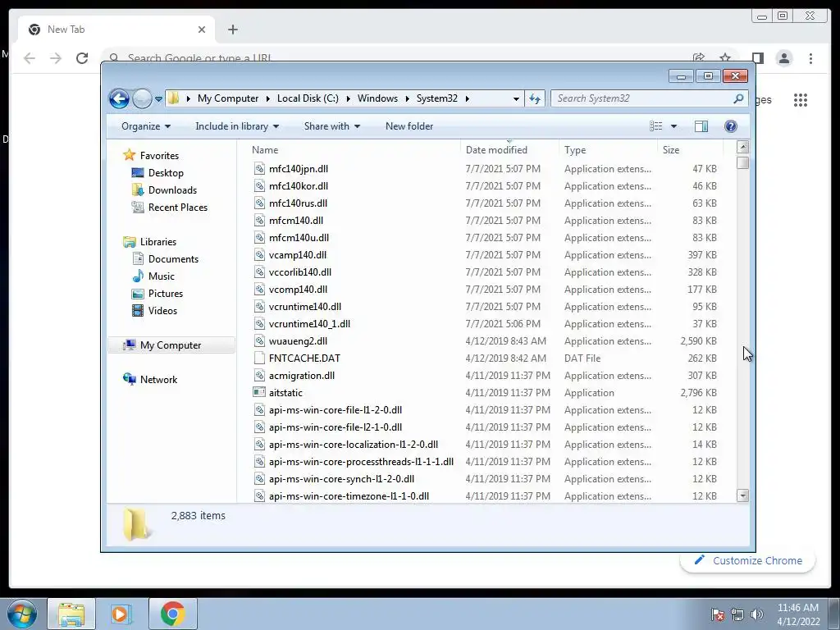The width and height of the screenshot is (840, 630).
Task: Open the view options dropdown arrow
Action: tap(674, 126)
